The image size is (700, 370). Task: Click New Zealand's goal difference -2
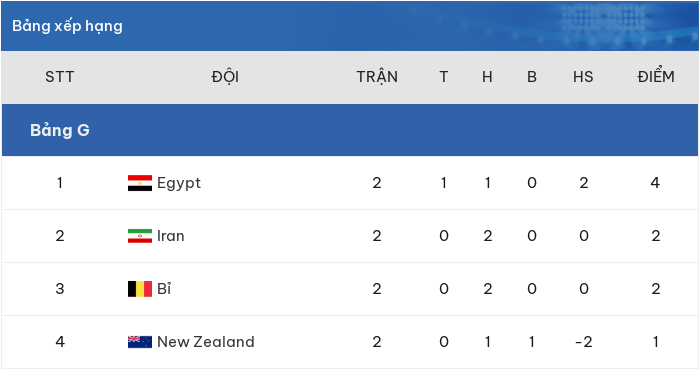583,342
